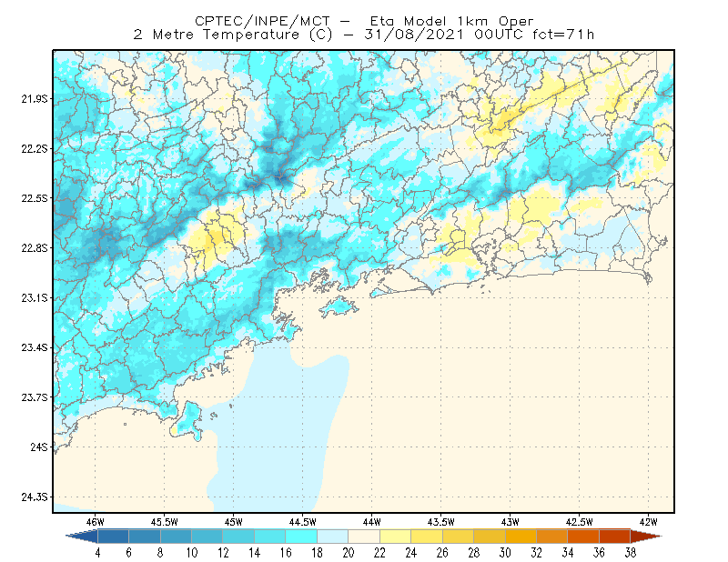Screen dimensions: 728x562
Task: Select the pale yellow 22-24 legend swatch
Action: 395,537
